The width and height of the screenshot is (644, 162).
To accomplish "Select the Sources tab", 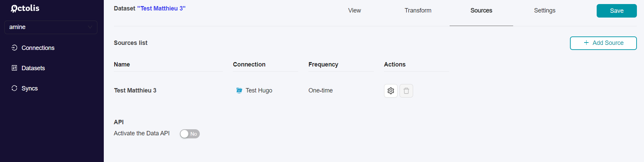I will click(x=481, y=10).
